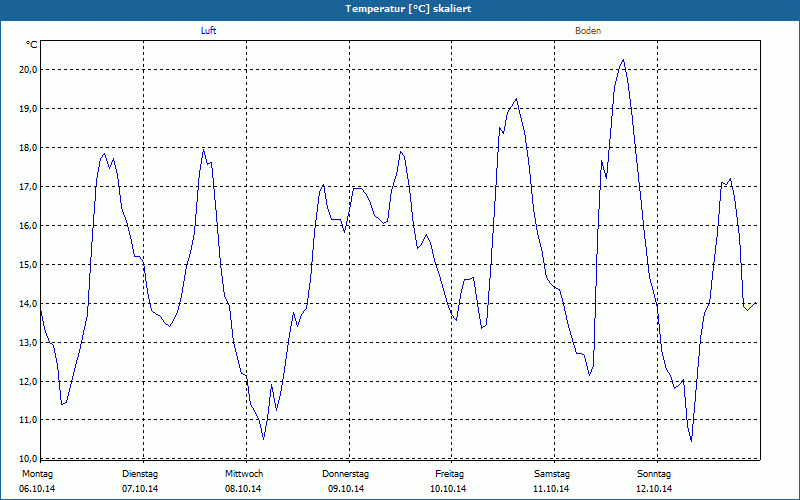Select the 'Montag' day label
This screenshot has width=800, height=500.
[x=37, y=474]
